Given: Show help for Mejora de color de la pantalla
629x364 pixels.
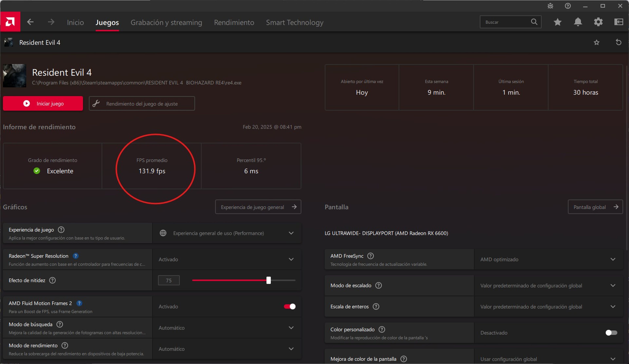Looking at the screenshot, I should tap(404, 359).
